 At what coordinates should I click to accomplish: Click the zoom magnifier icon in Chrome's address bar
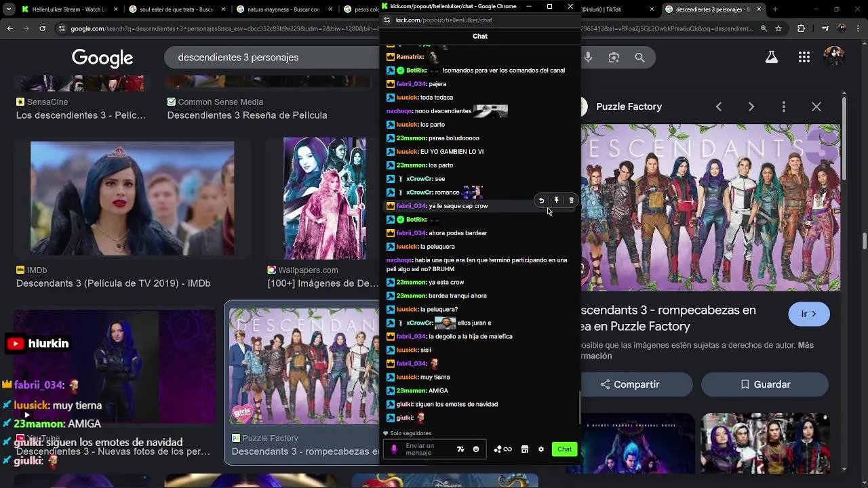click(764, 28)
